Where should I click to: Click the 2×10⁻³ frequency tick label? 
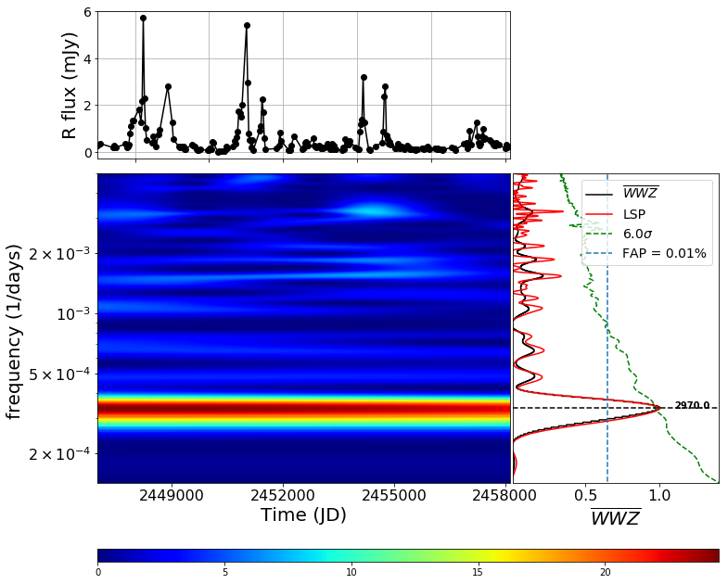click(60, 253)
